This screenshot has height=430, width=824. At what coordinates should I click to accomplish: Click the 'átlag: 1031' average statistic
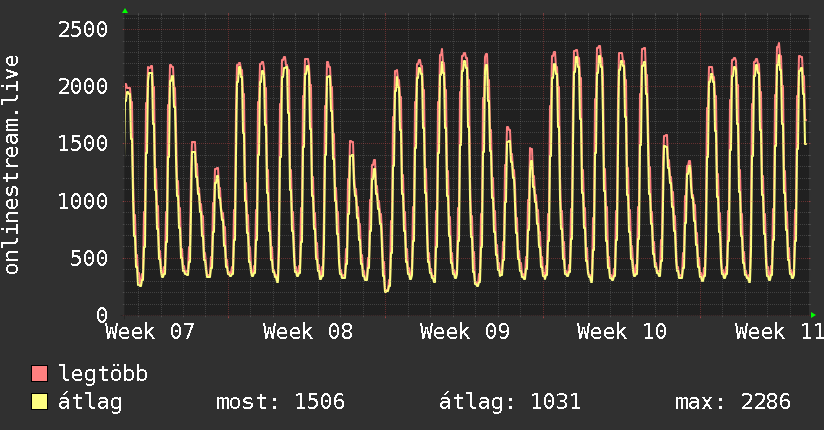(x=510, y=403)
